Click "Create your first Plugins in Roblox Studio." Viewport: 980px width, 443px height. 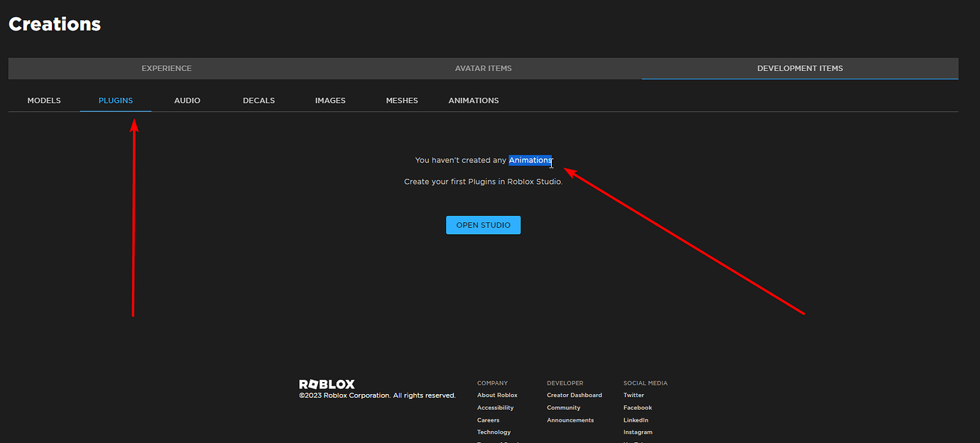point(484,182)
